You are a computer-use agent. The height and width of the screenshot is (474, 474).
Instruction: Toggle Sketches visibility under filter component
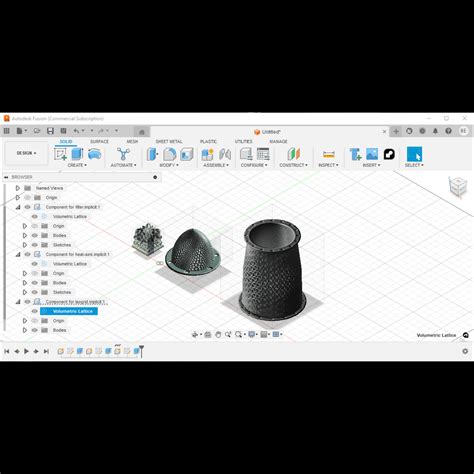[35, 245]
